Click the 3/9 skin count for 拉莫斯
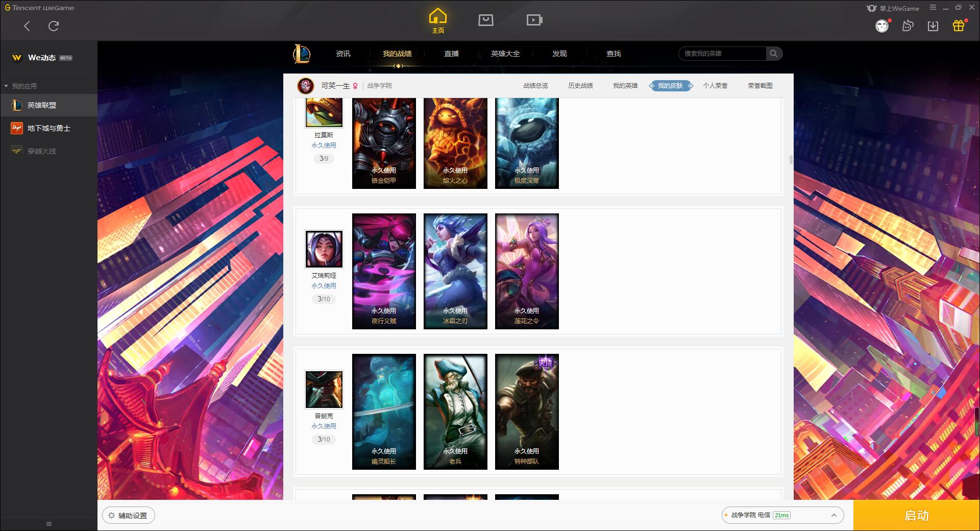Image resolution: width=980 pixels, height=531 pixels. pos(324,159)
